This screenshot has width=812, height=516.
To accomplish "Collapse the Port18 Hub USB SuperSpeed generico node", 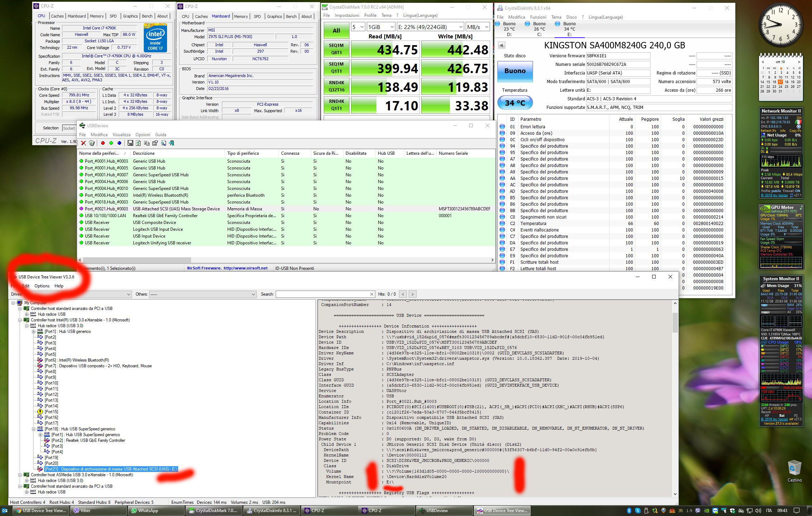I will pyautogui.click(x=34, y=429).
